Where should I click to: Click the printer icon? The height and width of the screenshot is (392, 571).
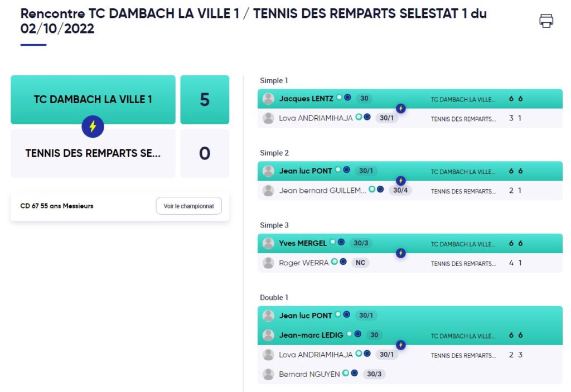click(x=546, y=21)
